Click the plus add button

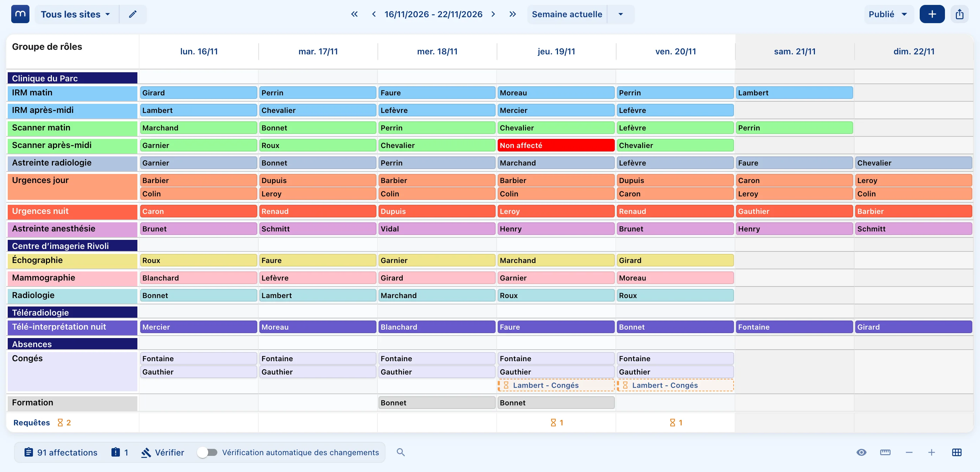932,14
